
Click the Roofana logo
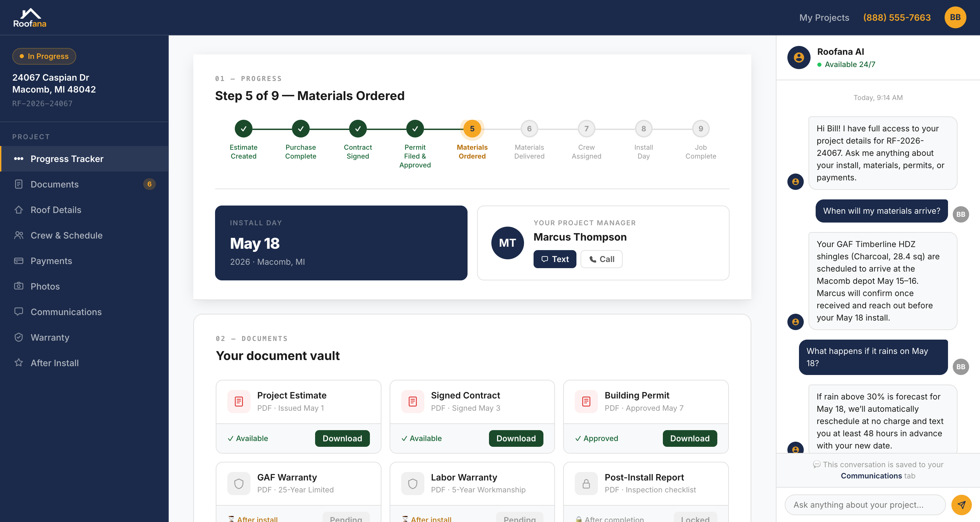click(30, 17)
